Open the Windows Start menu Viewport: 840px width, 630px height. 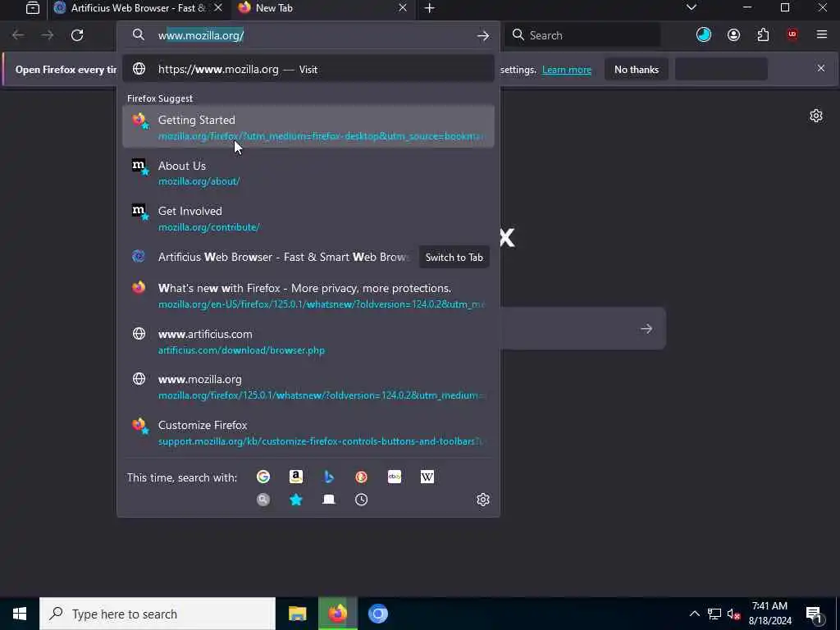tap(20, 614)
